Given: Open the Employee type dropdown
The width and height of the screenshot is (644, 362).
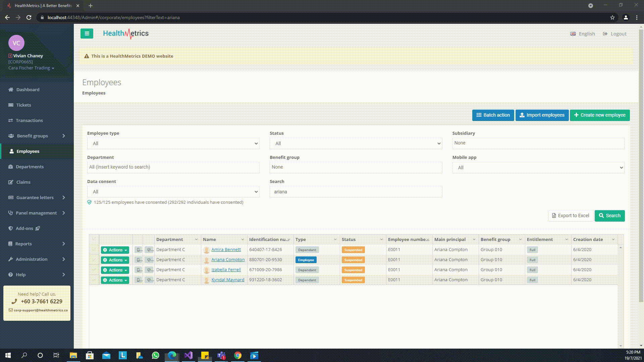Looking at the screenshot, I should (173, 143).
